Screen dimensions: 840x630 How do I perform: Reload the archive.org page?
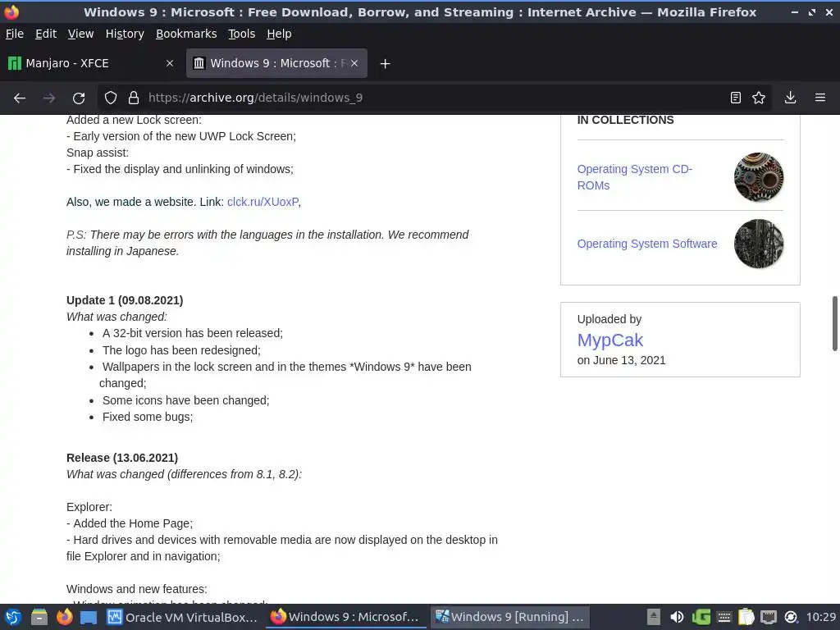[x=79, y=98]
